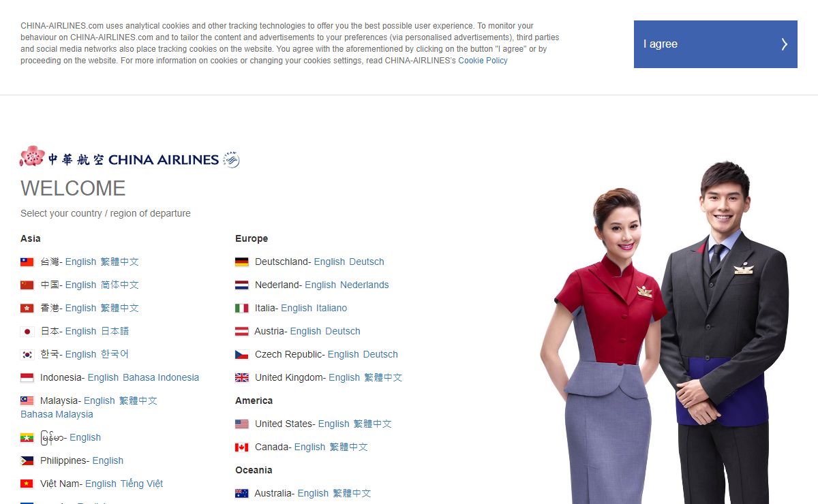Click the Netherlands flag icon

(x=242, y=285)
